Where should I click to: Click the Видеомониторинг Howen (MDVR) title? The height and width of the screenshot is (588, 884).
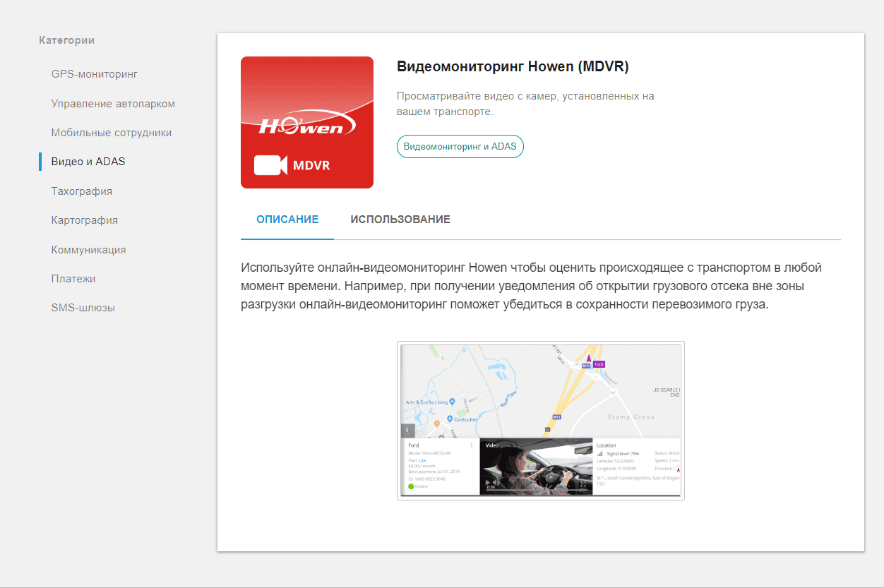pyautogui.click(x=513, y=67)
